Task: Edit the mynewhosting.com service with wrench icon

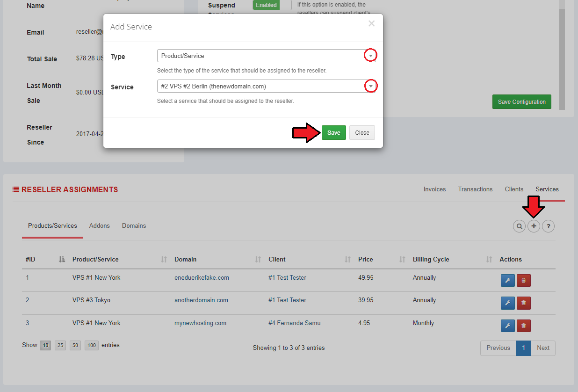Action: pyautogui.click(x=508, y=326)
